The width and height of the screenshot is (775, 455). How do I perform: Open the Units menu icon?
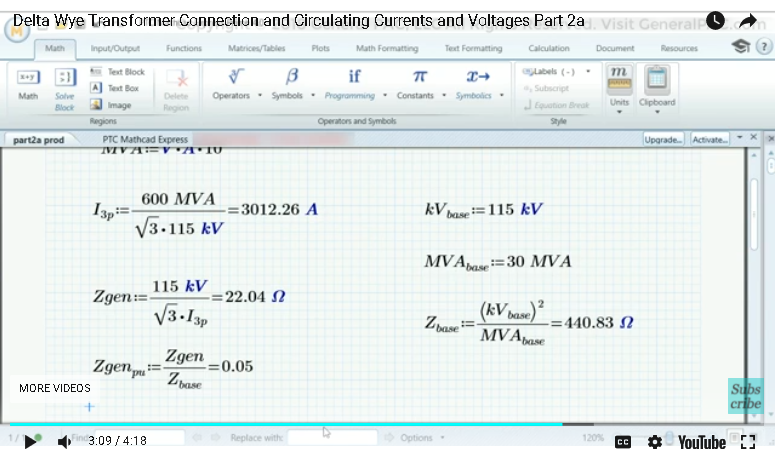[x=619, y=79]
